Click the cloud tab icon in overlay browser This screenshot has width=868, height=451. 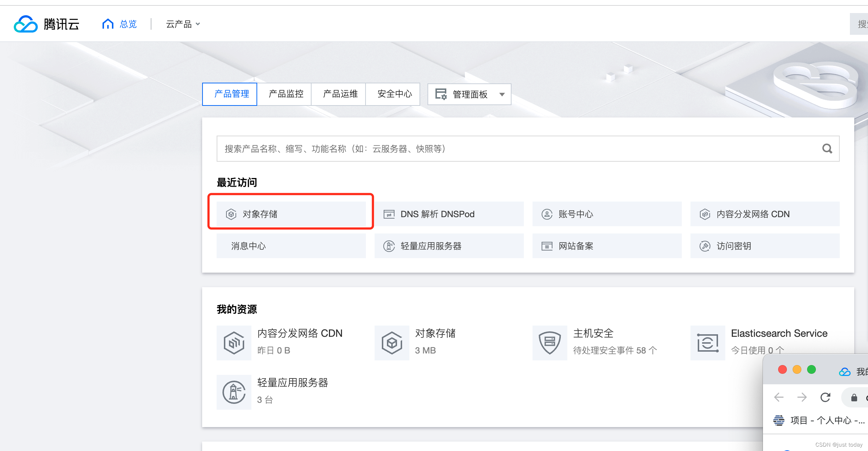coord(845,372)
